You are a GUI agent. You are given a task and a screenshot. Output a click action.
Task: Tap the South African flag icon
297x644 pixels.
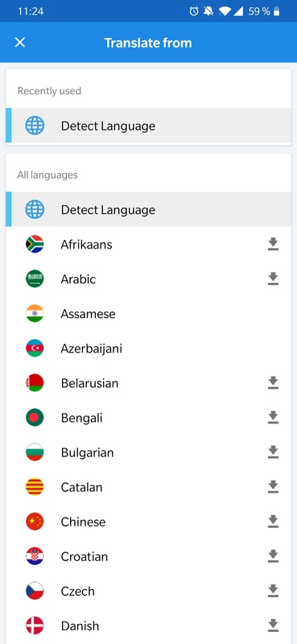35,245
